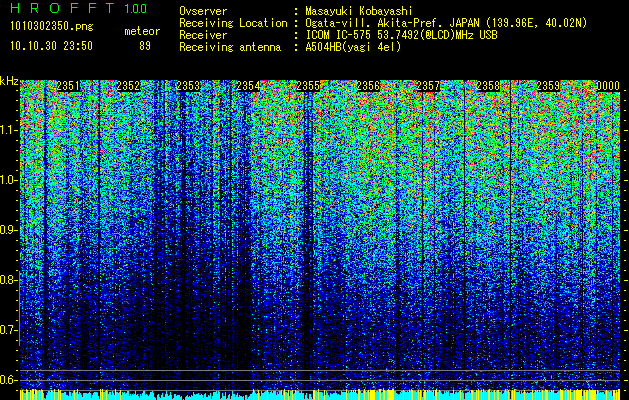This screenshot has height=400, width=629.
Task: Click the filename 1010302350.png
Action: coord(52,27)
